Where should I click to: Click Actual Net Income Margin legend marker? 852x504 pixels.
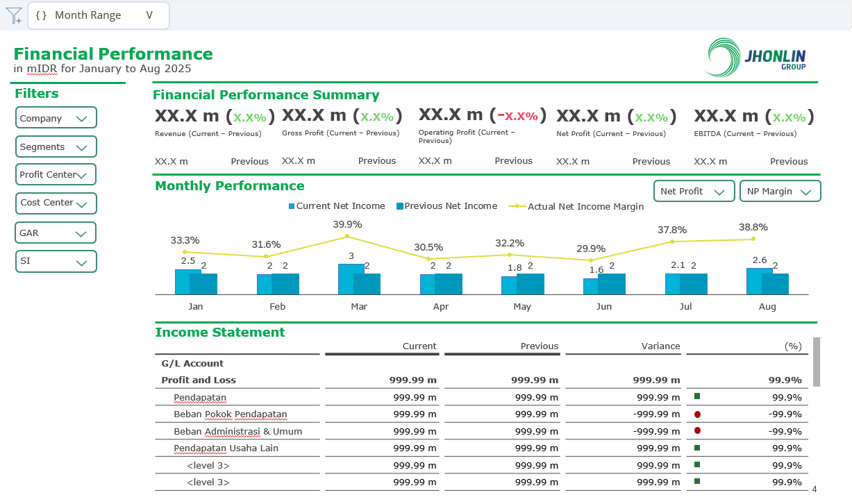[x=517, y=206]
